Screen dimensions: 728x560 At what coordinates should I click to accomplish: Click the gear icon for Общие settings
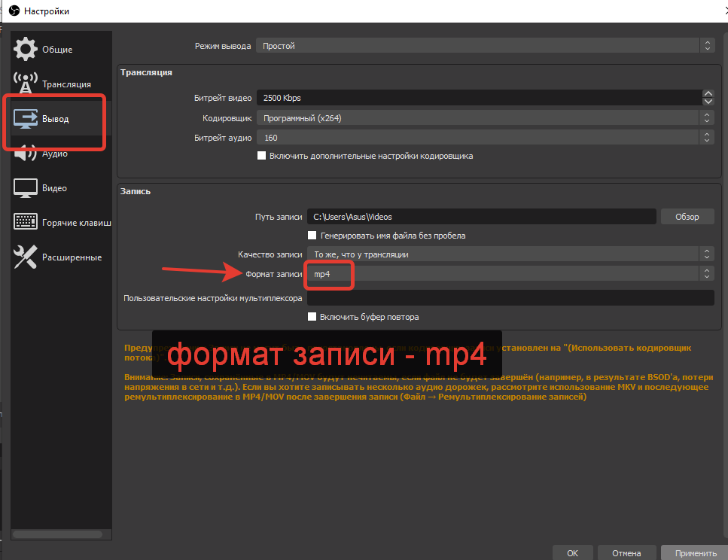(26, 49)
